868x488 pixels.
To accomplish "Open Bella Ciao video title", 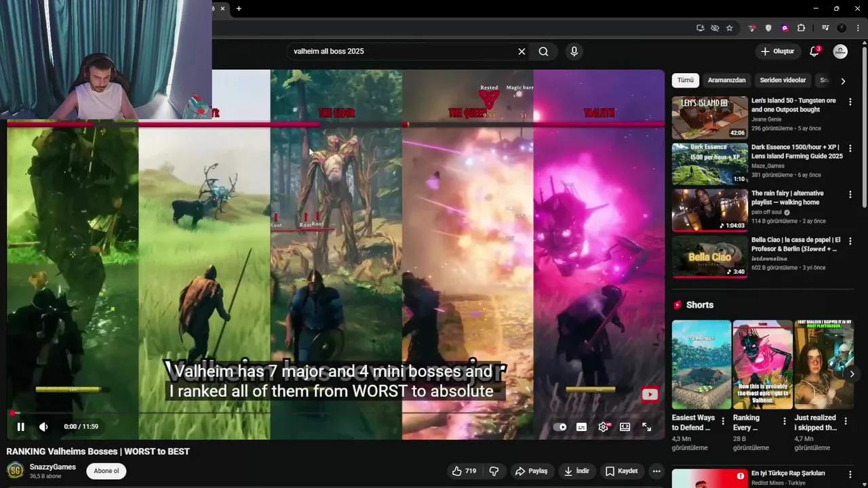I will [795, 244].
